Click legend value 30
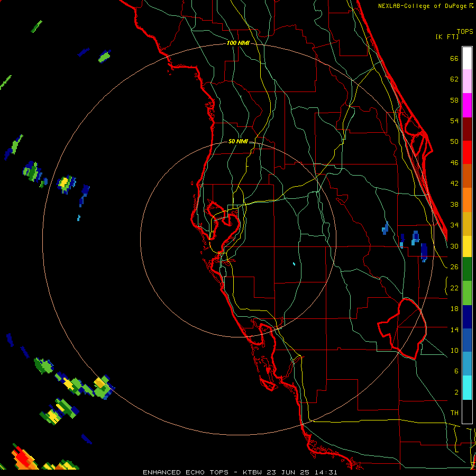Screen dimensions: 476x476 [x=454, y=246]
